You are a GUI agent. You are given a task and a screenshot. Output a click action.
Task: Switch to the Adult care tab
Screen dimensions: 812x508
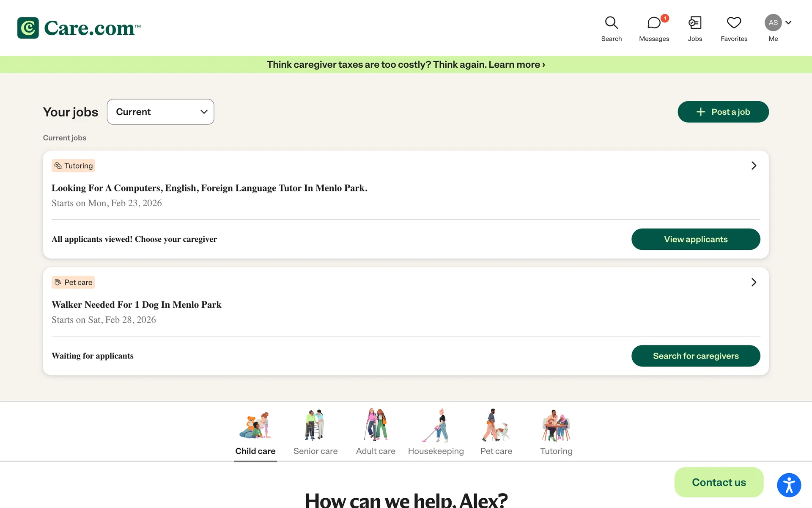coord(376,451)
